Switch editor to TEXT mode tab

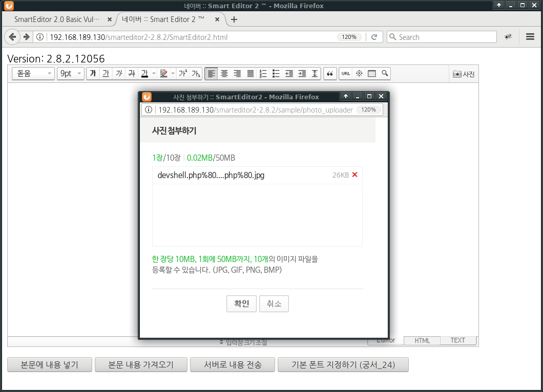coord(458,340)
